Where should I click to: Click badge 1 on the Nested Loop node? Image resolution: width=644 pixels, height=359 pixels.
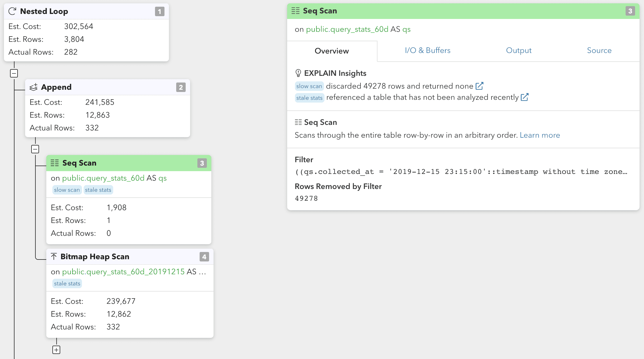tap(159, 11)
